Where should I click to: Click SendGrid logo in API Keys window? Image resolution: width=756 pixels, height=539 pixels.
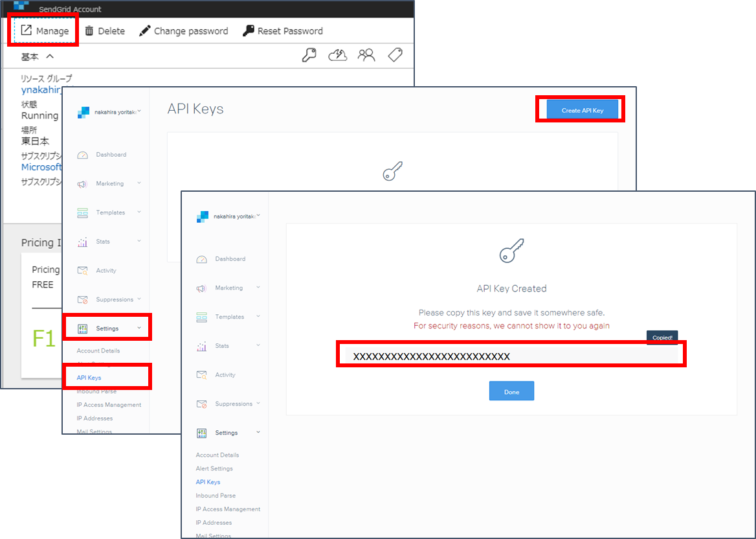(x=83, y=112)
